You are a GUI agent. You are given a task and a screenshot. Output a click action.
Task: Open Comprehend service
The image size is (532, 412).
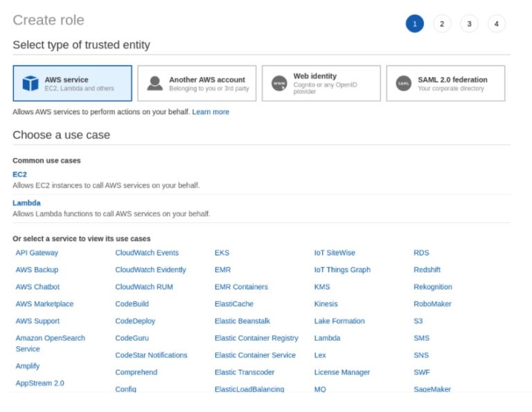point(136,372)
